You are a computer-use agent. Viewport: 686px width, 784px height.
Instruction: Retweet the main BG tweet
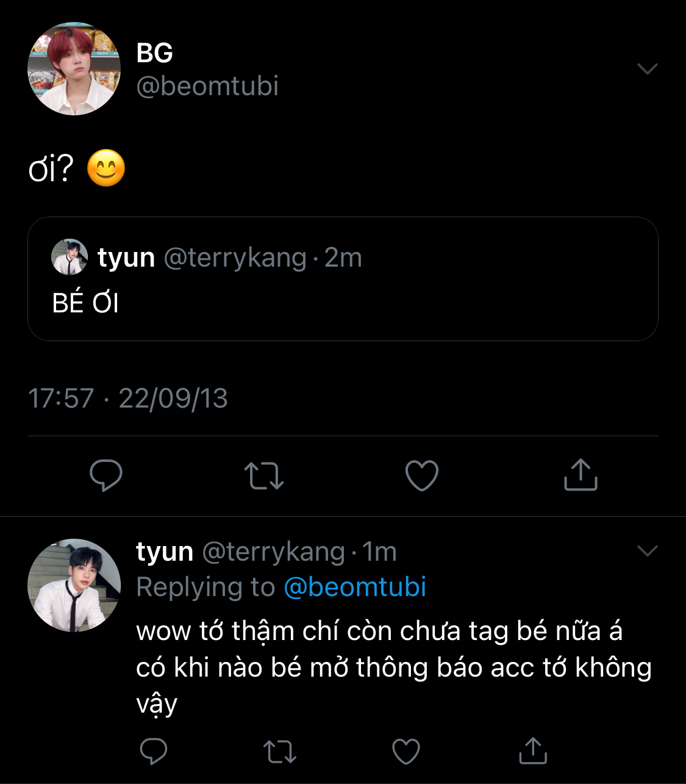263,475
